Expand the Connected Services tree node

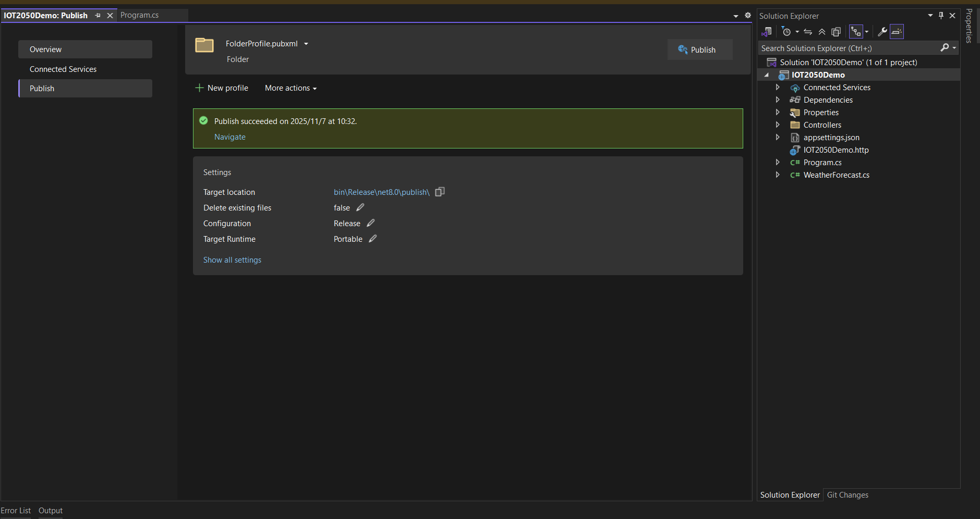(778, 88)
